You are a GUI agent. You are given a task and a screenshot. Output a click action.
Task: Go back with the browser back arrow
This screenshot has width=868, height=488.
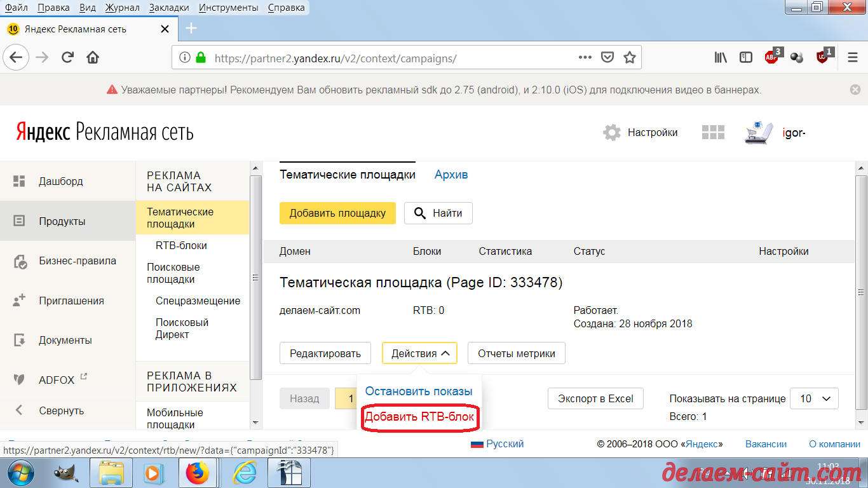pos(15,58)
